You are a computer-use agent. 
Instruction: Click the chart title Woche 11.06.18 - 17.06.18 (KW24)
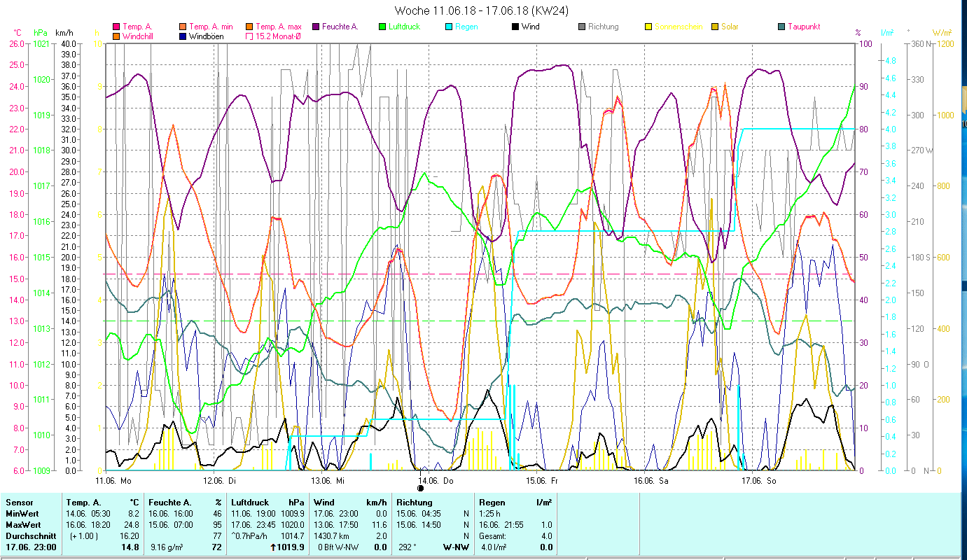[483, 10]
